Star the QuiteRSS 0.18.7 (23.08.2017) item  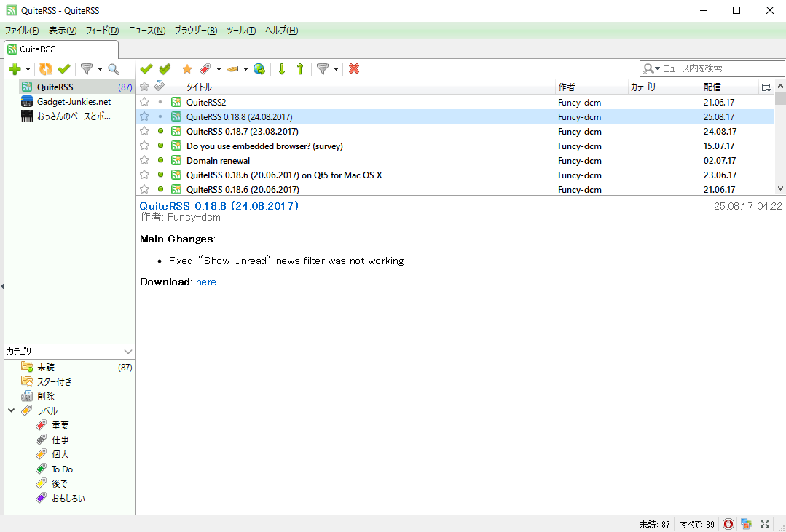tap(144, 131)
